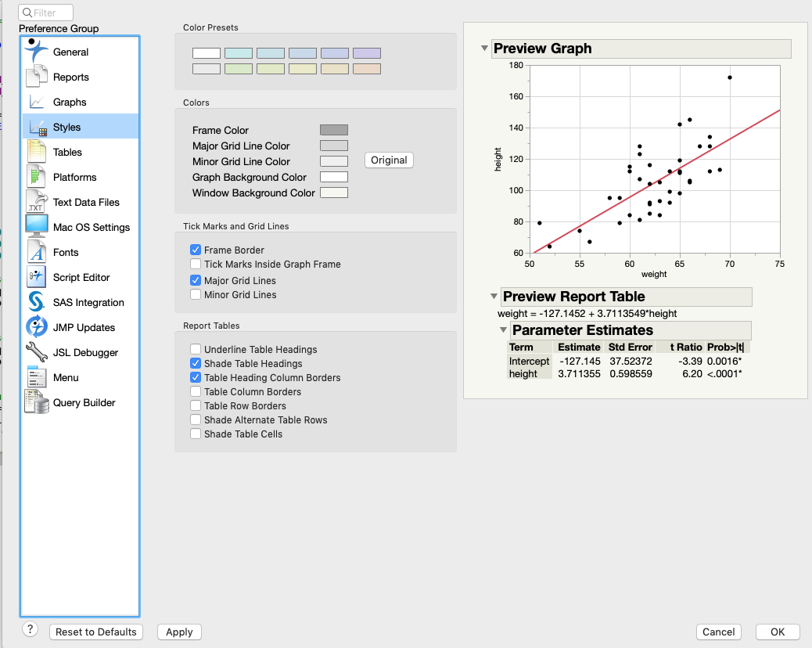This screenshot has width=812, height=648.
Task: Open Text Data Files icon
Action: [x=37, y=201]
